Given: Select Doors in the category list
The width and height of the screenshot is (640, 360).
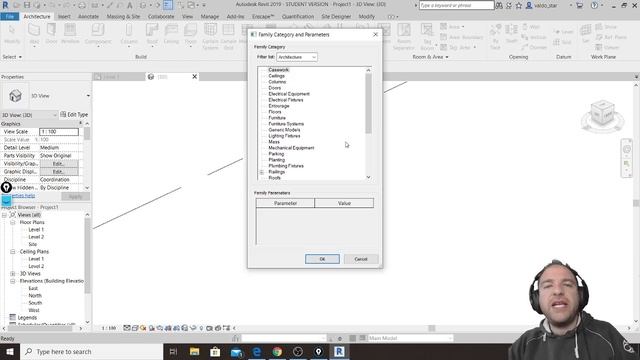Looking at the screenshot, I should point(274,88).
